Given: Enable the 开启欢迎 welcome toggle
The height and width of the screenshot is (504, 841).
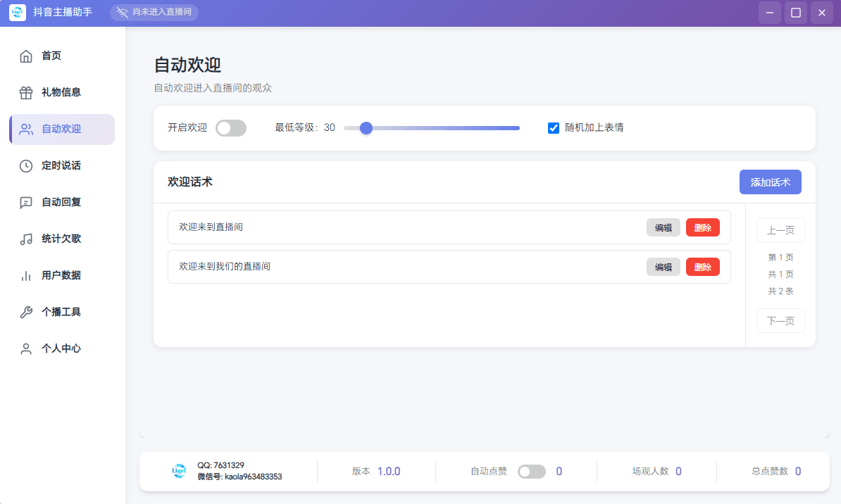Looking at the screenshot, I should click(x=231, y=128).
